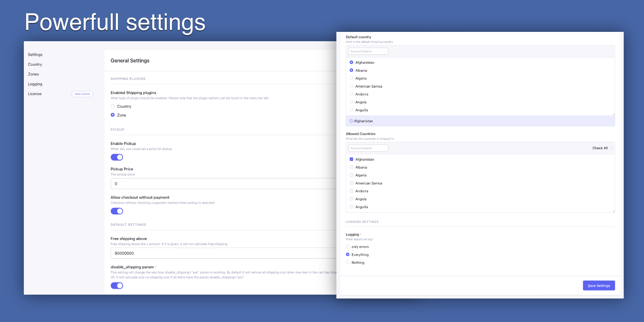Click Default country Keyword Search field

coord(368,51)
